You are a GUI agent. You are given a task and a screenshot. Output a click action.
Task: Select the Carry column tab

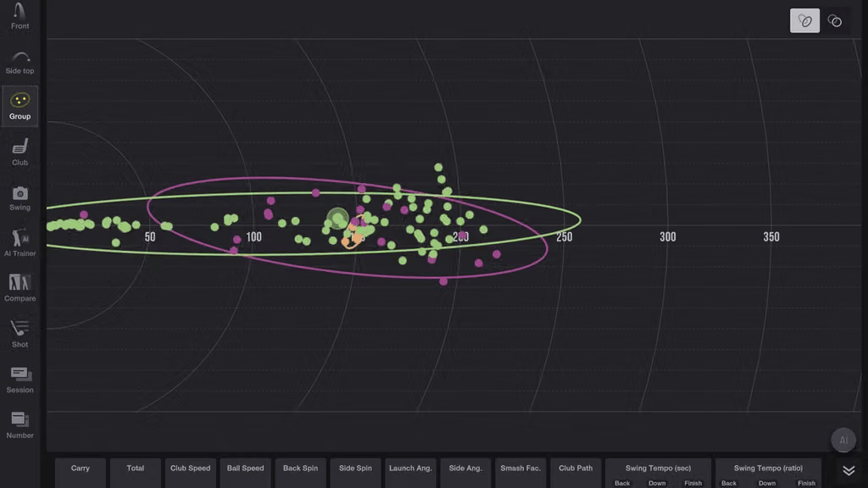pyautogui.click(x=81, y=473)
